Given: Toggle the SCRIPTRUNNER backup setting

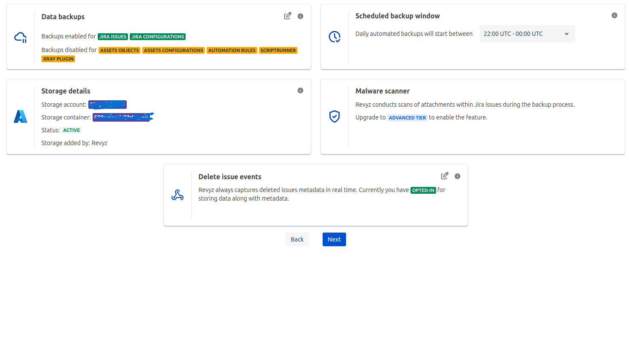Looking at the screenshot, I should [x=278, y=50].
